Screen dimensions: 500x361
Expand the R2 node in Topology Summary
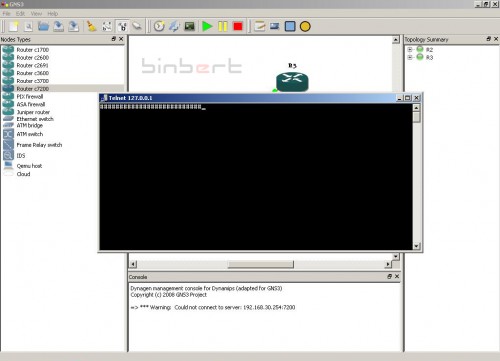point(410,50)
